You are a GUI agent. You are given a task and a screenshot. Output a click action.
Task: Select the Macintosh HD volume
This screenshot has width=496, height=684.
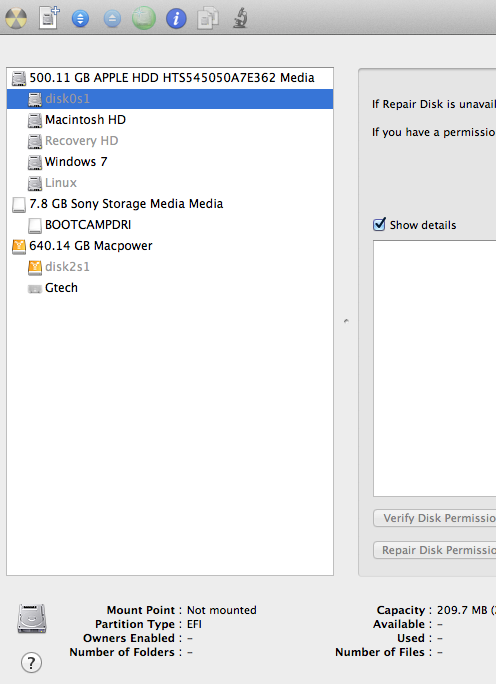[170, 120]
